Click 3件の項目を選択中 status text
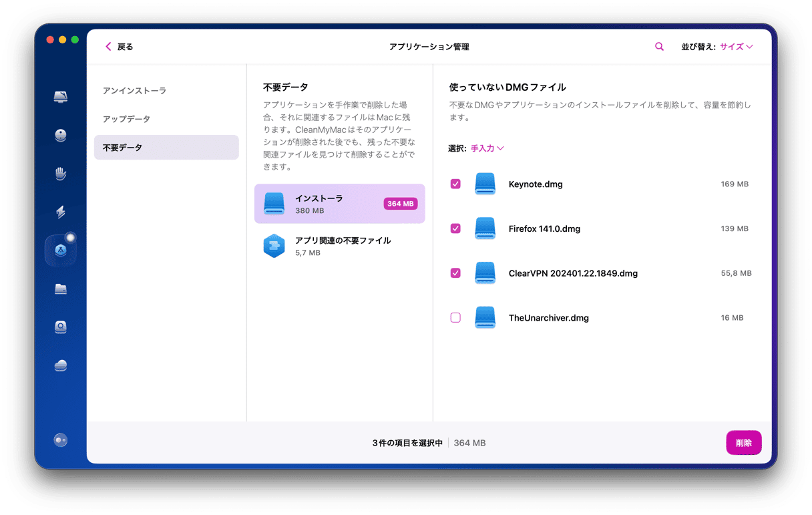The image size is (812, 515). click(407, 443)
